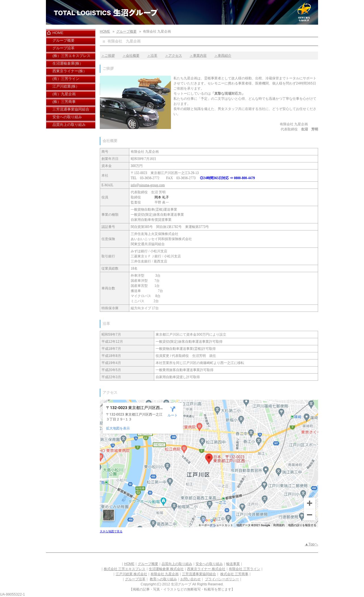
Task: Click the TOTAL LOGISTICS 生沼グループ banner title
Action: pyautogui.click(x=106, y=13)
